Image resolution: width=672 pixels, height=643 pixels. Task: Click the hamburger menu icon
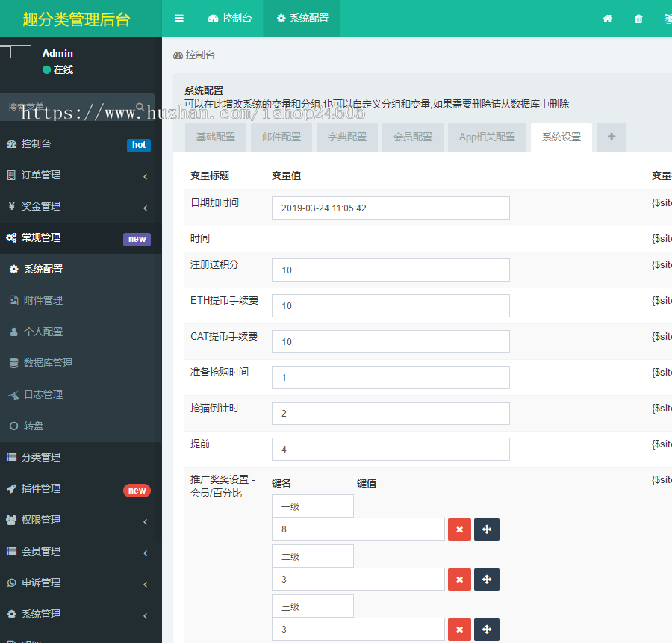(179, 18)
